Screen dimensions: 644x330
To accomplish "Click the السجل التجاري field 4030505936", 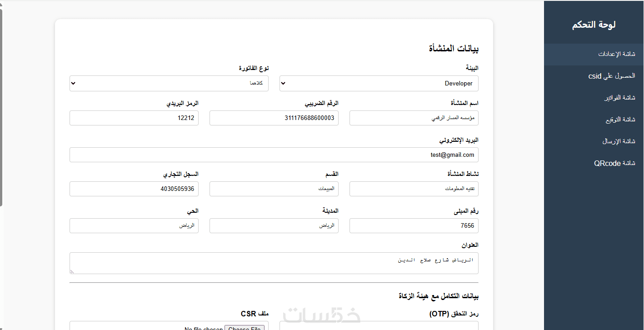I will coord(134,189).
